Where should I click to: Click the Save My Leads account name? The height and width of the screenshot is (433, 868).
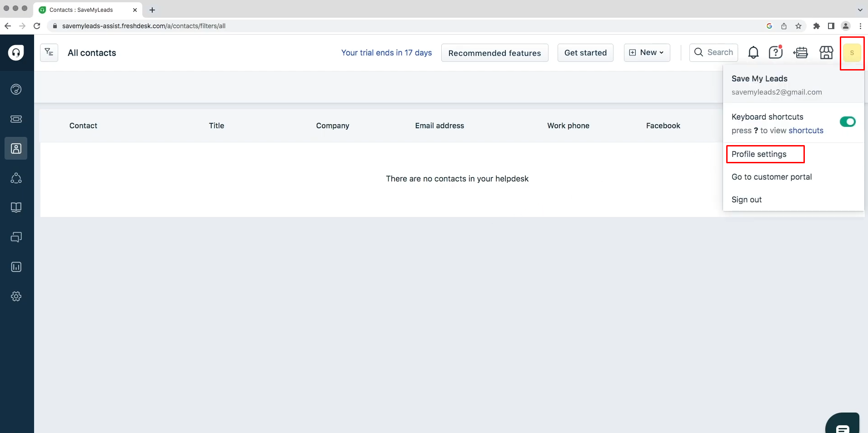pos(759,79)
